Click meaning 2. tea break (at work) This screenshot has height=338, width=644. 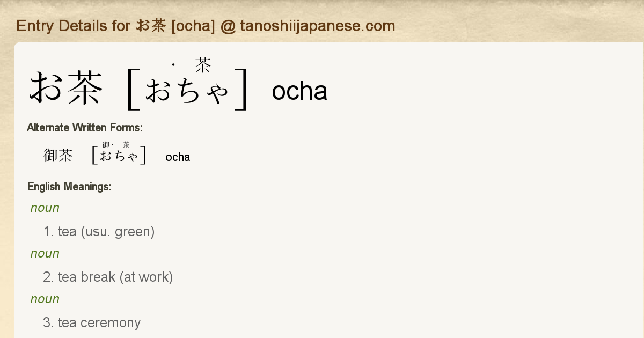click(x=108, y=277)
